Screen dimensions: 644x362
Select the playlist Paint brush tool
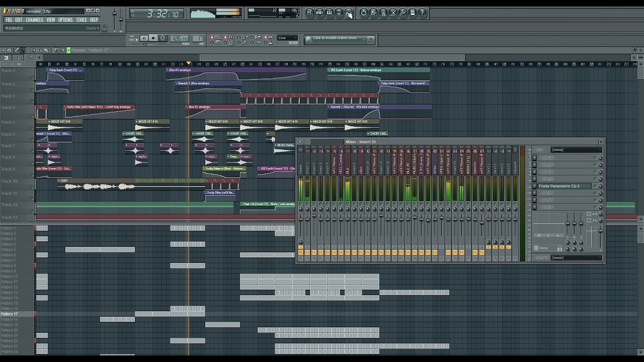click(23, 50)
